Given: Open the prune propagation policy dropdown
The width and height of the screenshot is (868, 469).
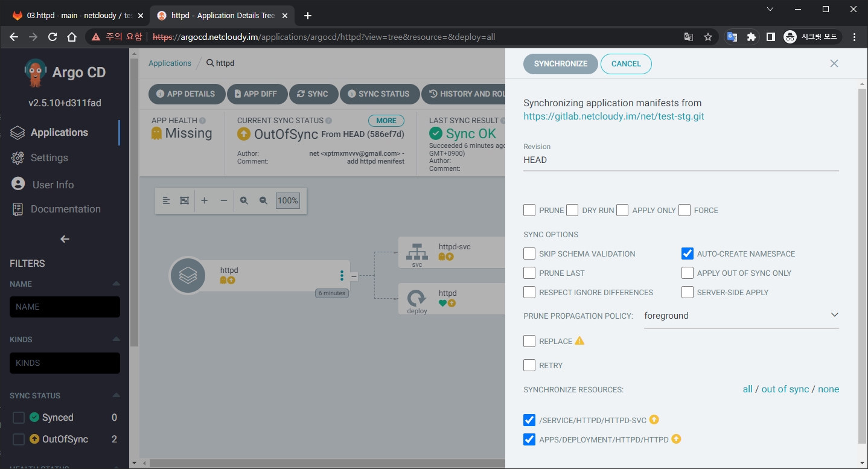Looking at the screenshot, I should [x=741, y=316].
